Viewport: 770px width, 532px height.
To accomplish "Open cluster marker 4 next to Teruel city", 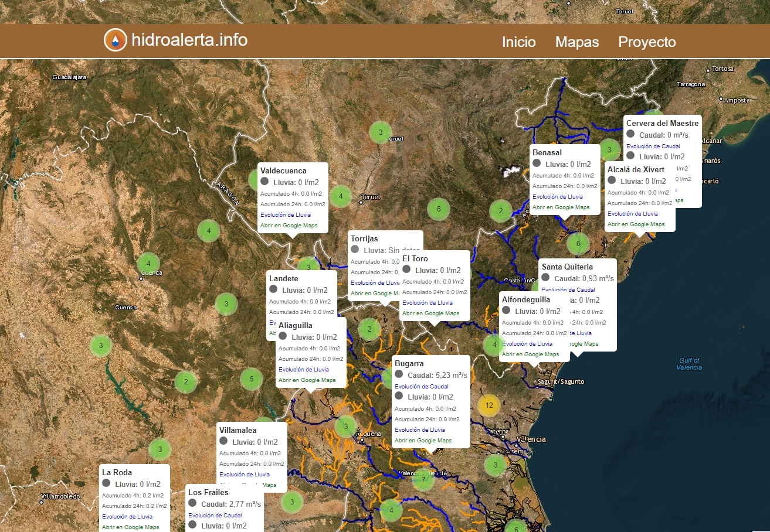I will pyautogui.click(x=340, y=196).
